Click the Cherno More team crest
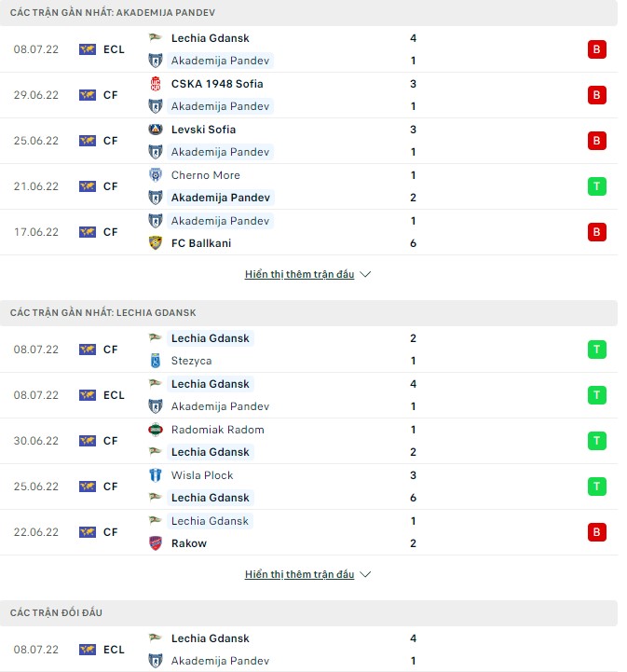The height and width of the screenshot is (672, 627). [x=156, y=175]
